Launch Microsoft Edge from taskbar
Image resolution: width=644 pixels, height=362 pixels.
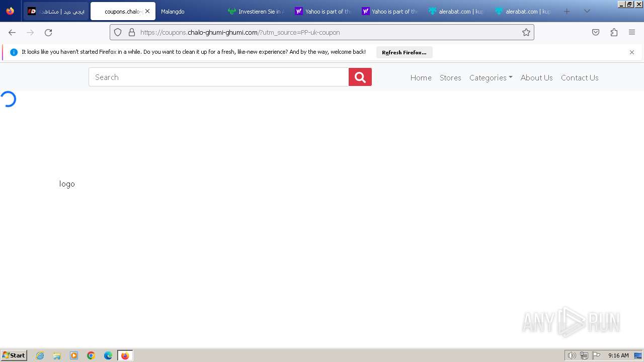108,355
